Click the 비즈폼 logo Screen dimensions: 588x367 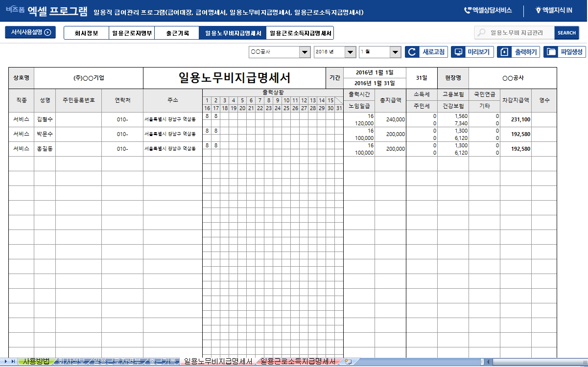(15, 10)
